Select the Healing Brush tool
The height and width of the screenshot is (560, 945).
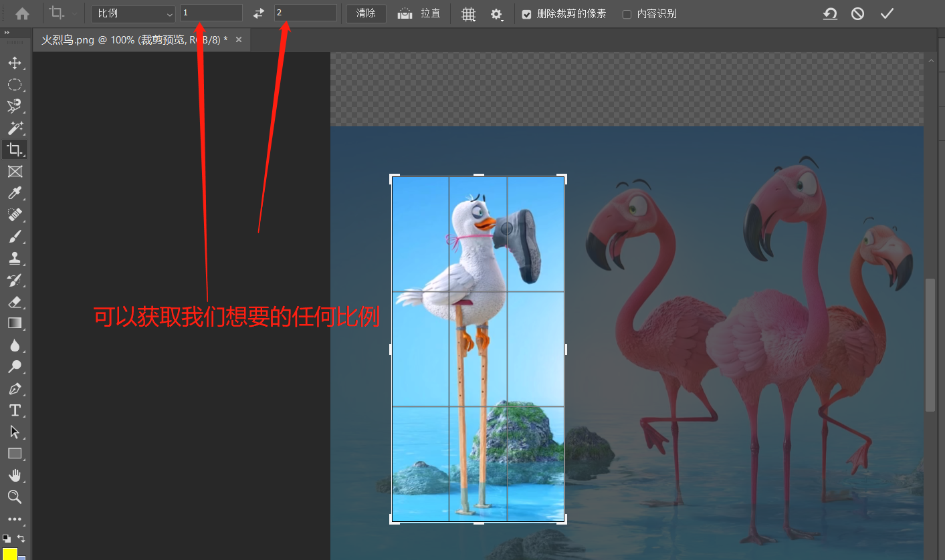click(15, 215)
